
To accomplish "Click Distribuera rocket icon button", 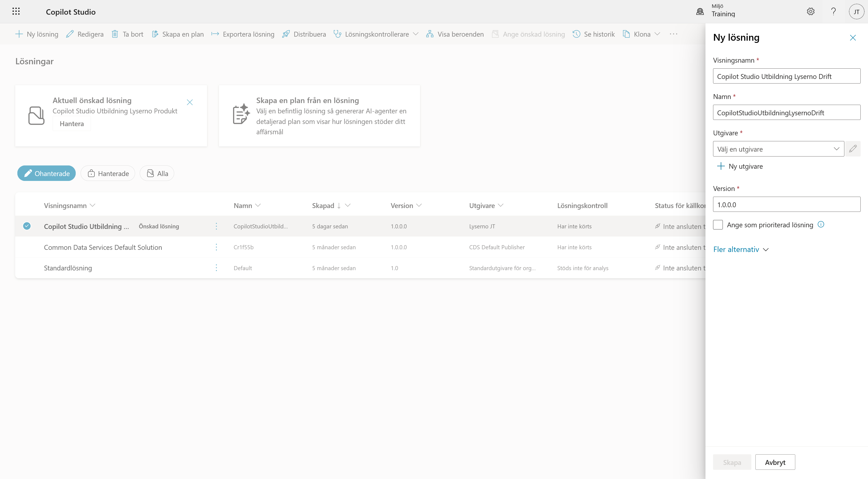I will [x=304, y=34].
